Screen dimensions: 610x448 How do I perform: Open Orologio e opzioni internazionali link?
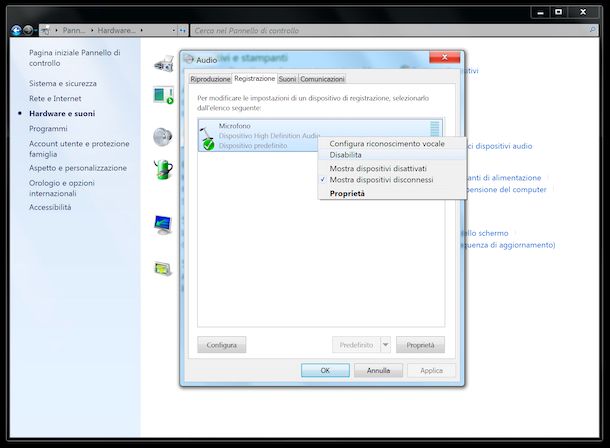pos(62,188)
